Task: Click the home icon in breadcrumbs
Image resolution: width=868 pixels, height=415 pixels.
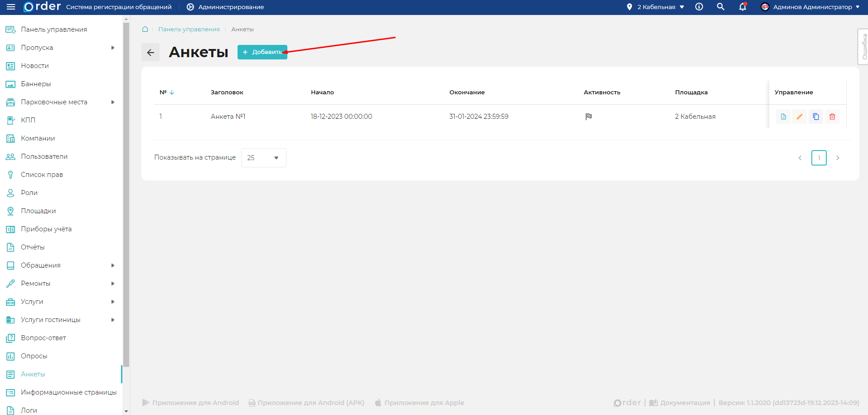Action: (145, 29)
